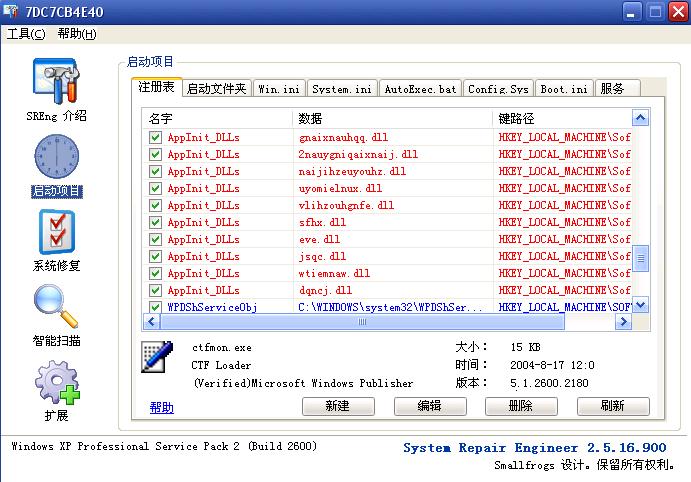Switch to the 启动文件夹 tab
This screenshot has height=482, width=691.
[216, 89]
